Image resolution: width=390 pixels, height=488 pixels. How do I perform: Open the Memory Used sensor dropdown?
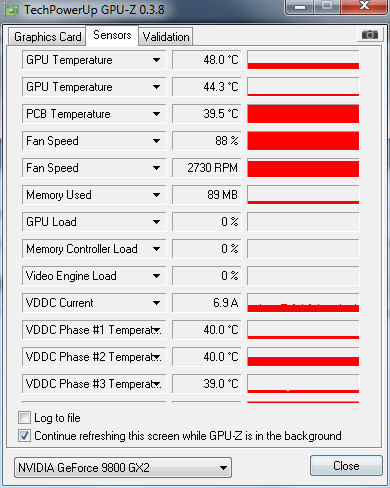coord(156,195)
